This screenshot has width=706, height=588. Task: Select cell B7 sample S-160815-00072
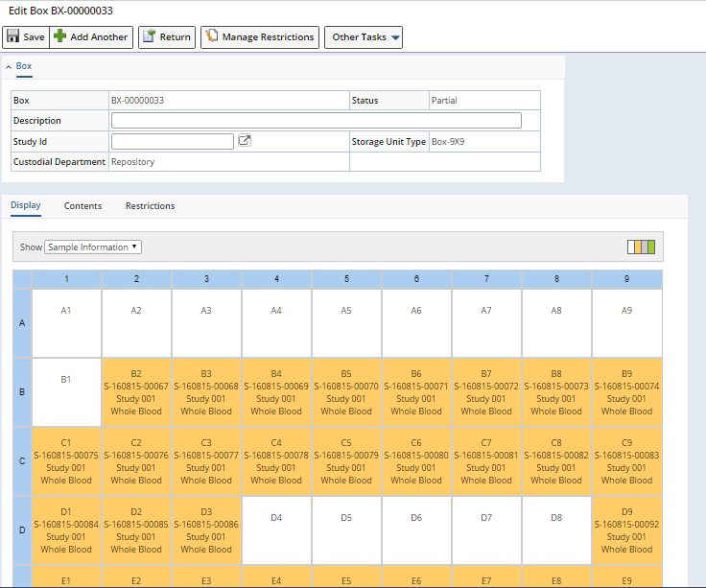[x=486, y=392]
